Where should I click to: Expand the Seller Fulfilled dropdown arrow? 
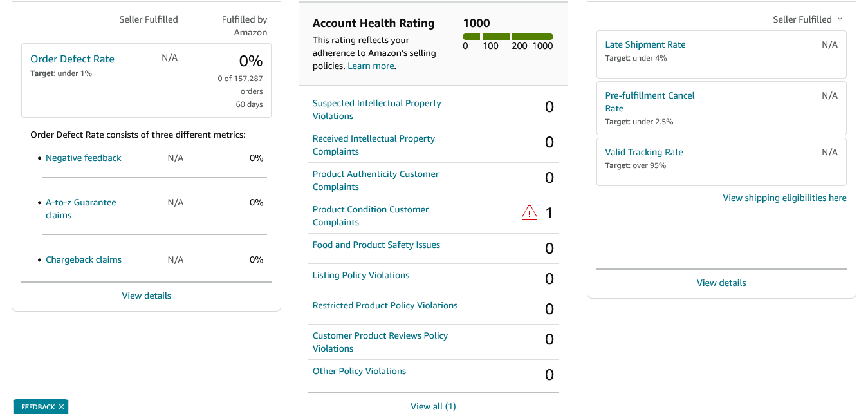(840, 19)
